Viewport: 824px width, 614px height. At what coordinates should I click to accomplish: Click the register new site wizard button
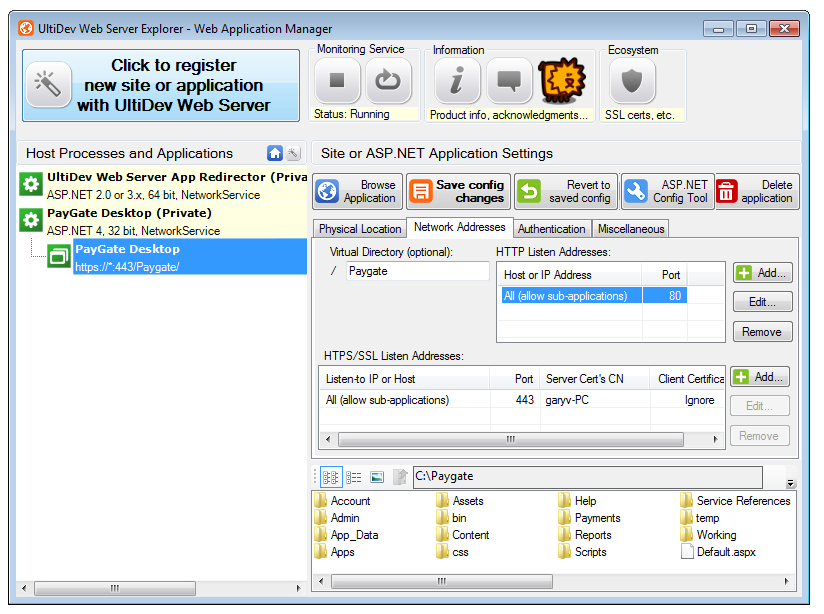tap(161, 85)
